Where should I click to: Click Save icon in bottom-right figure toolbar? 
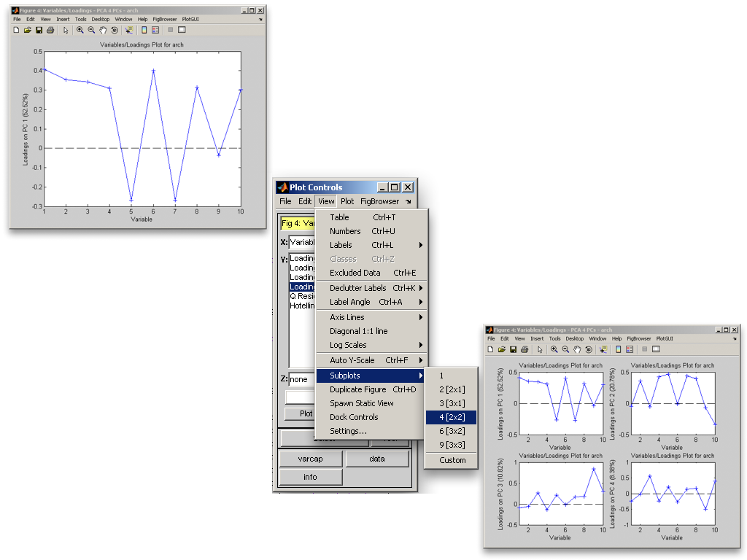(513, 349)
